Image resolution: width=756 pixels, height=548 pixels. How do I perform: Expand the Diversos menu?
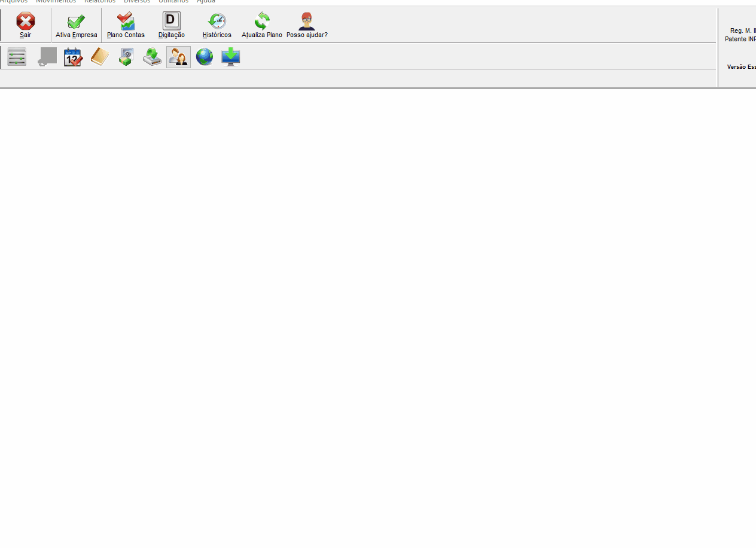(x=137, y=2)
